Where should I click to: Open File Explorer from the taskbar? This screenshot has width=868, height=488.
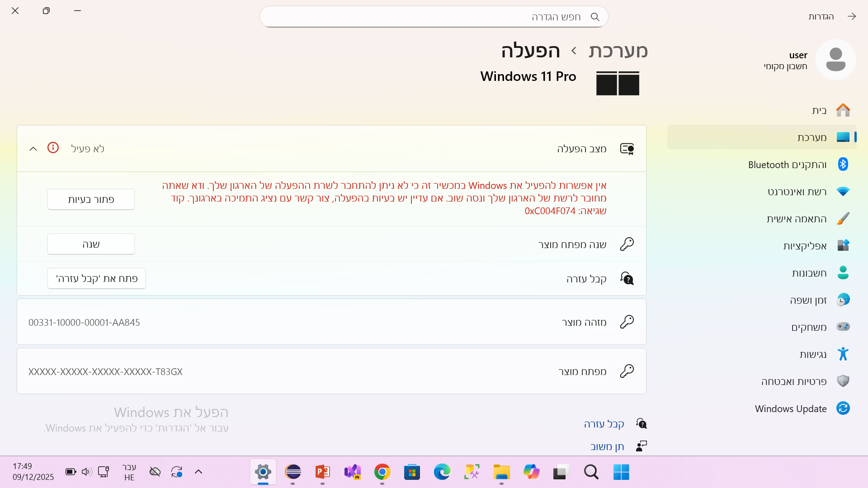[501, 472]
